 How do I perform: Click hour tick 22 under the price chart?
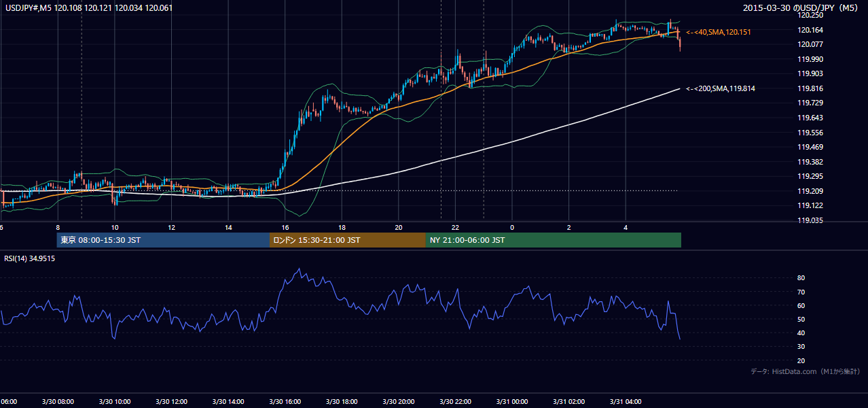coord(455,227)
